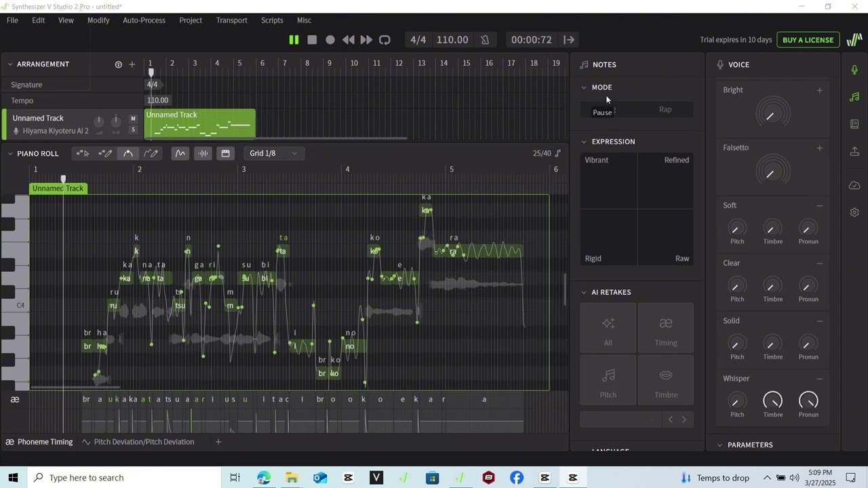
Task: Expand the Bright vocal mode with plus
Action: coord(819,90)
